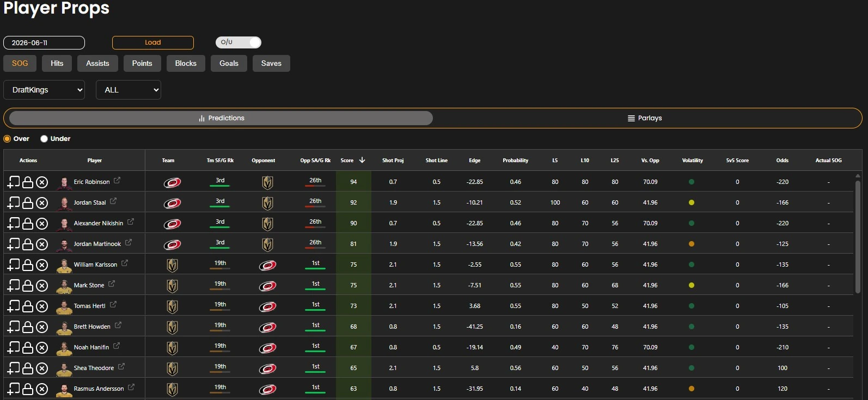Open Mark Stone's external link icon

click(112, 284)
